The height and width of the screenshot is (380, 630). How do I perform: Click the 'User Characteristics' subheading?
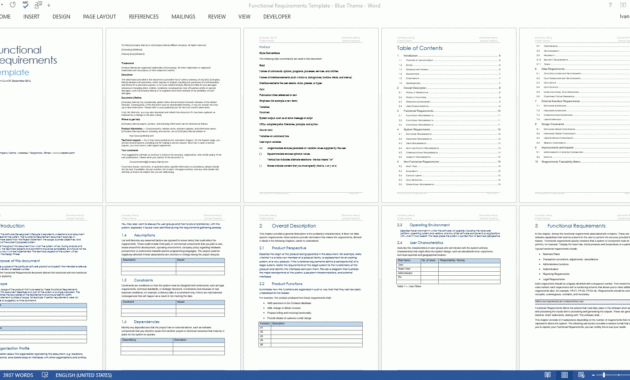[x=426, y=243]
